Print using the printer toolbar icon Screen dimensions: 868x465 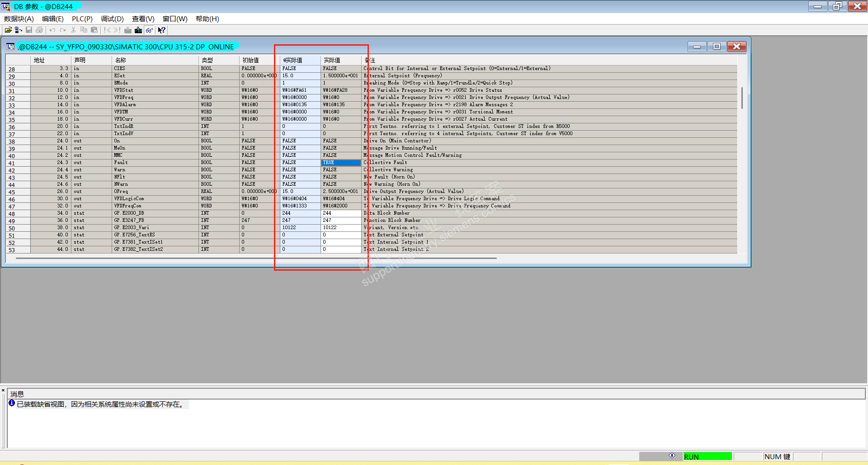pyautogui.click(x=39, y=30)
